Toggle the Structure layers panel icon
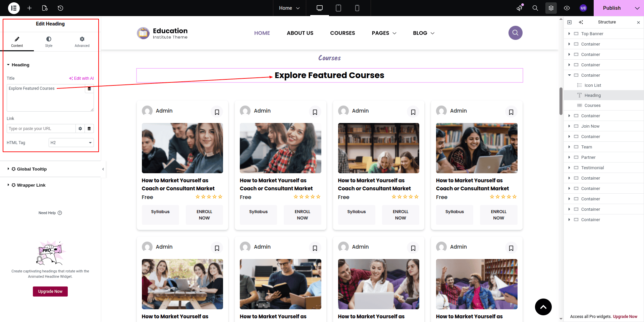 551,8
